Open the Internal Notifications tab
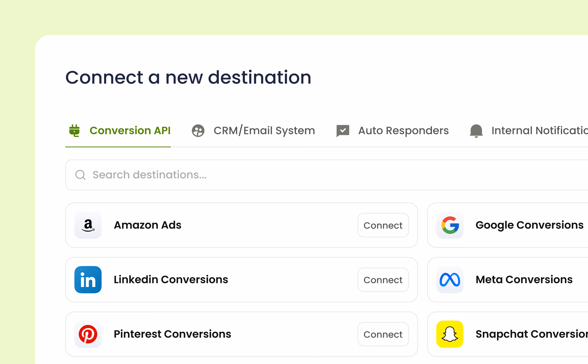 point(529,131)
